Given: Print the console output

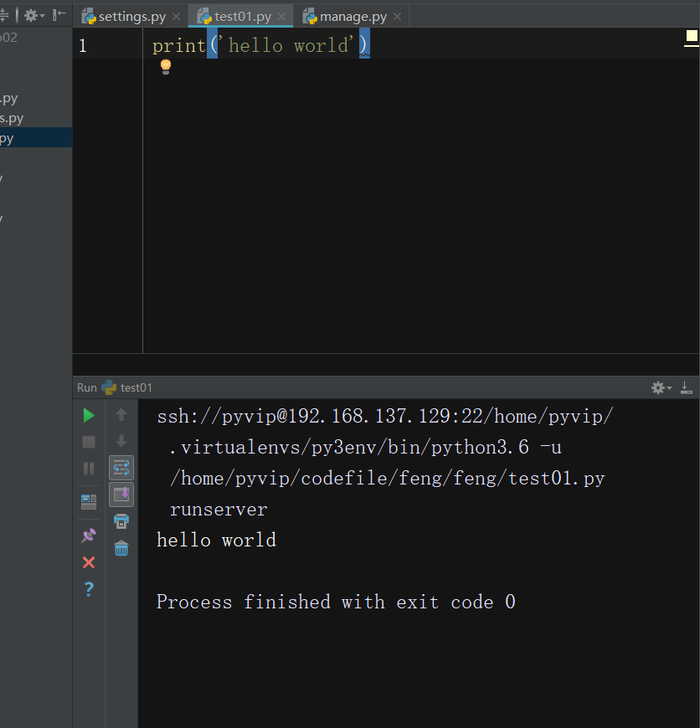Looking at the screenshot, I should point(121,521).
